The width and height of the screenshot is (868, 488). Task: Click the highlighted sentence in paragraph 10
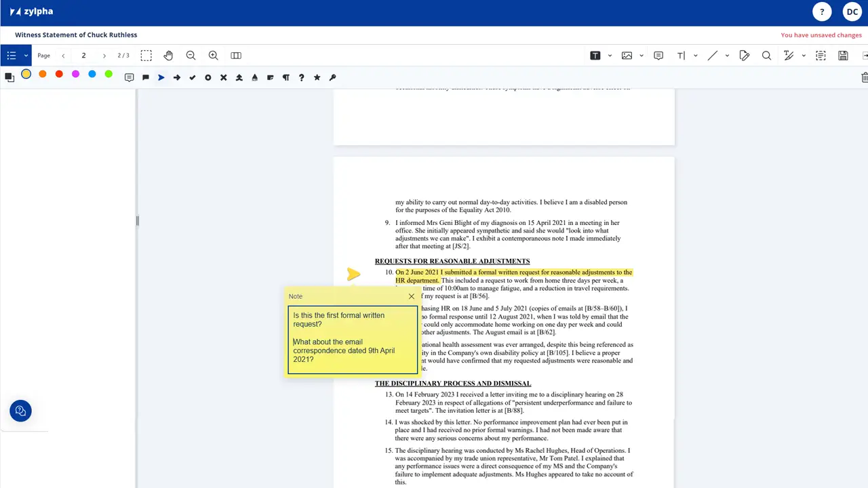(x=513, y=276)
